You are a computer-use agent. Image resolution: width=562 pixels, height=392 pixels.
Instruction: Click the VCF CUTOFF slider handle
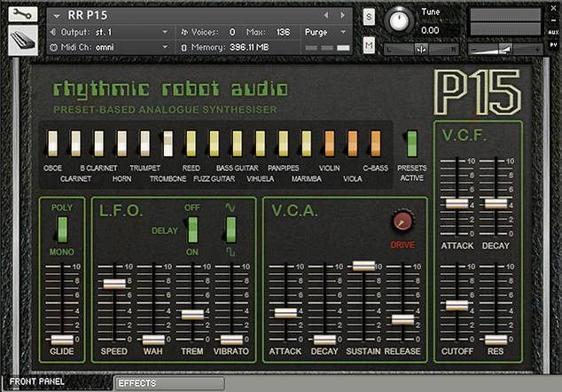pyautogui.click(x=457, y=305)
